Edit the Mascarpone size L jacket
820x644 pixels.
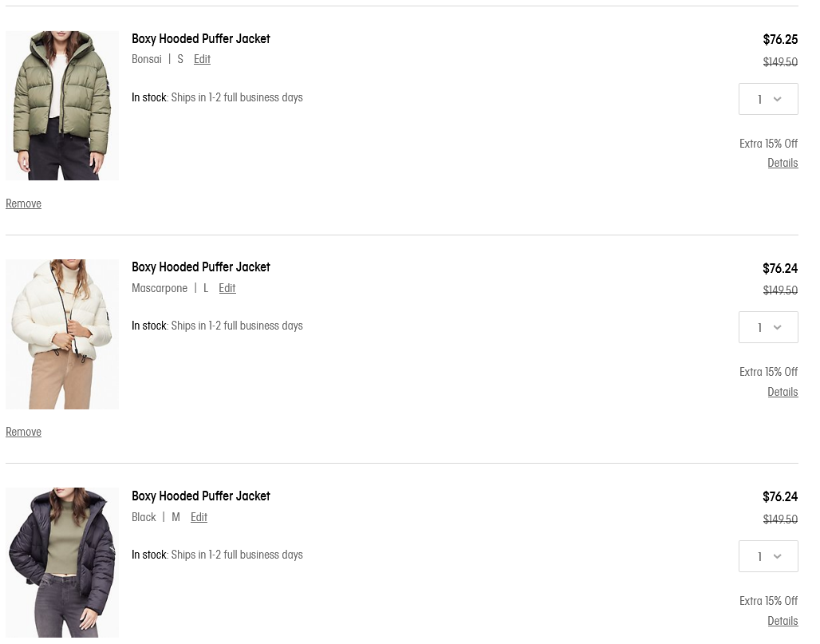(x=227, y=288)
